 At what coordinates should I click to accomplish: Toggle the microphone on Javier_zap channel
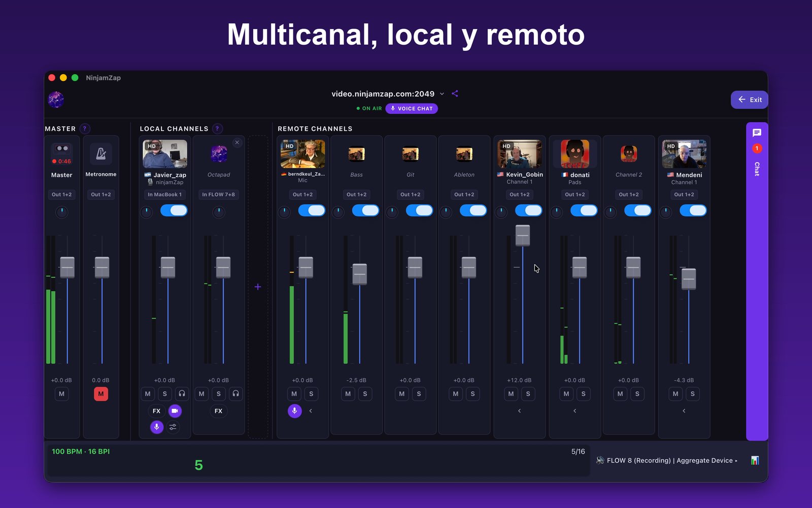pos(157,427)
